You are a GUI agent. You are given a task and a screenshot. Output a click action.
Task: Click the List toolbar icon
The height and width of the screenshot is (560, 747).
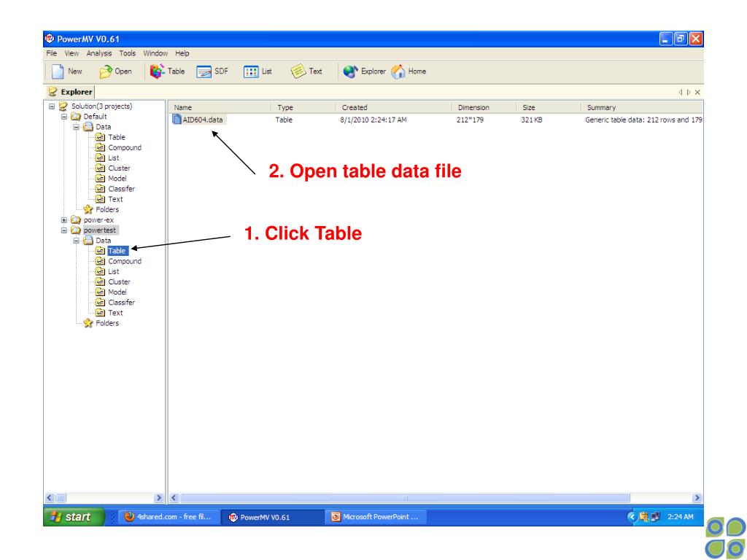[251, 72]
